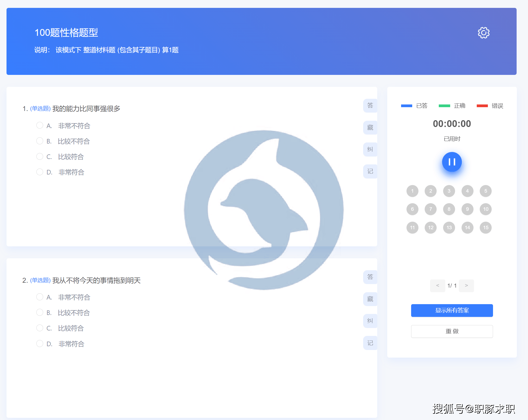Pause the timer with the blue button
Image resolution: width=528 pixels, height=420 pixels.
[x=452, y=162]
